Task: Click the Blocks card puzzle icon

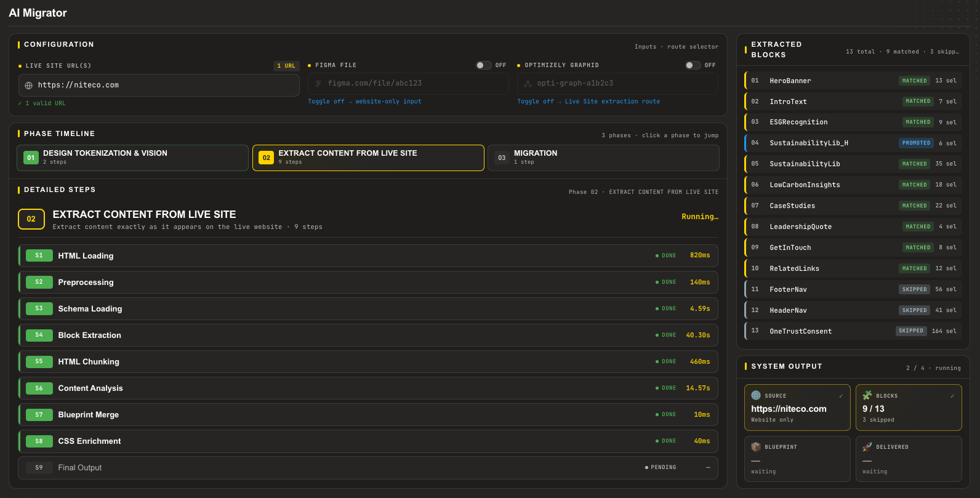Action: coord(867,395)
